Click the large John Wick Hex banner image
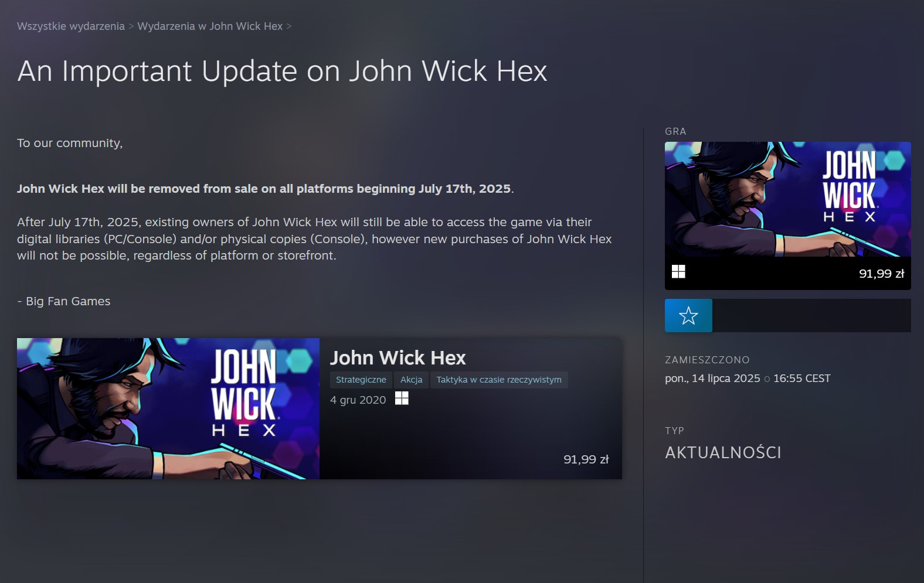 (x=168, y=408)
